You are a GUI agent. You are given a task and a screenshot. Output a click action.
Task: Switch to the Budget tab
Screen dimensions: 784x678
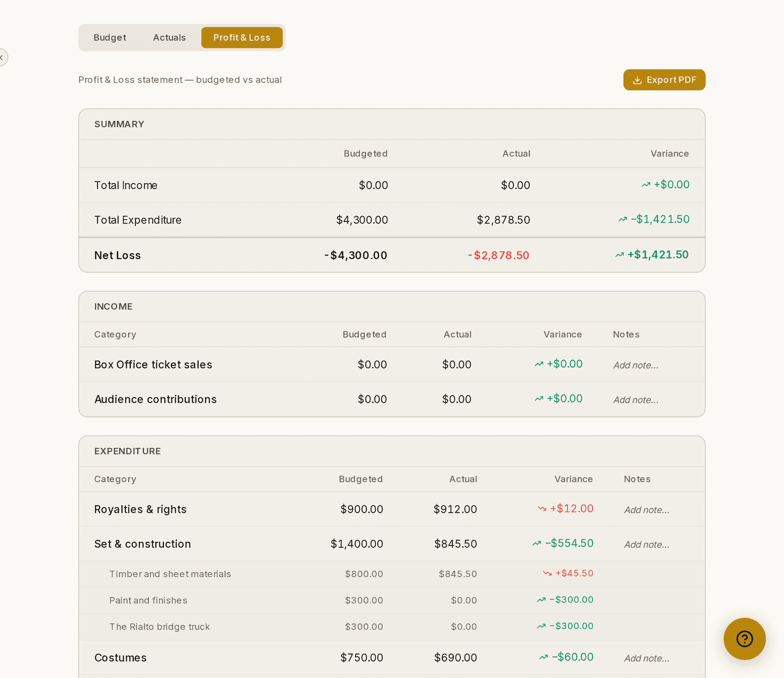[x=110, y=38]
